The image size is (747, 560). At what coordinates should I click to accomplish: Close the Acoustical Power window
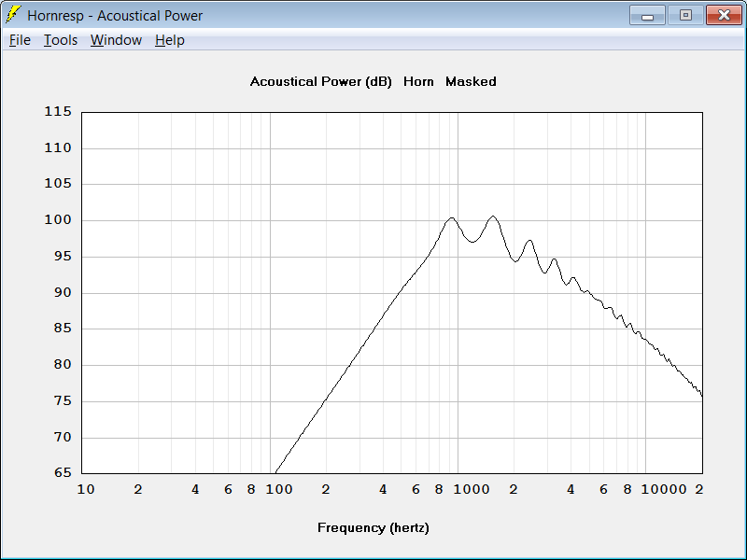[724, 15]
